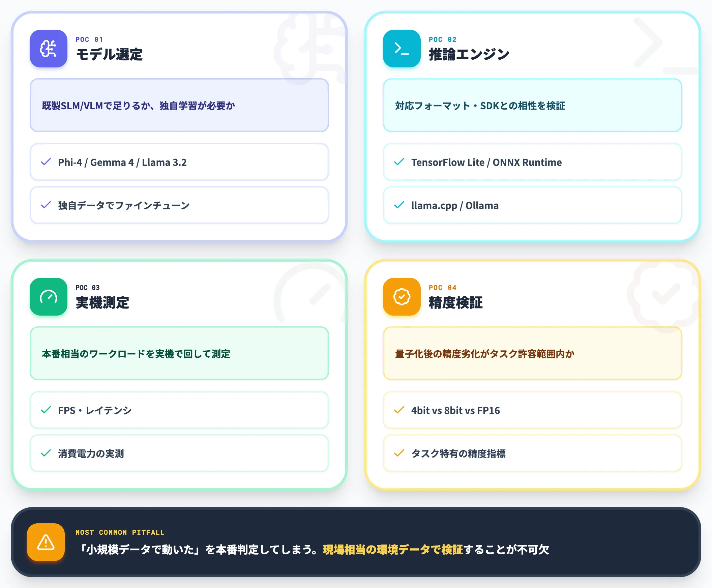
Task: Click the 消費電力の実測 text
Action: click(91, 453)
